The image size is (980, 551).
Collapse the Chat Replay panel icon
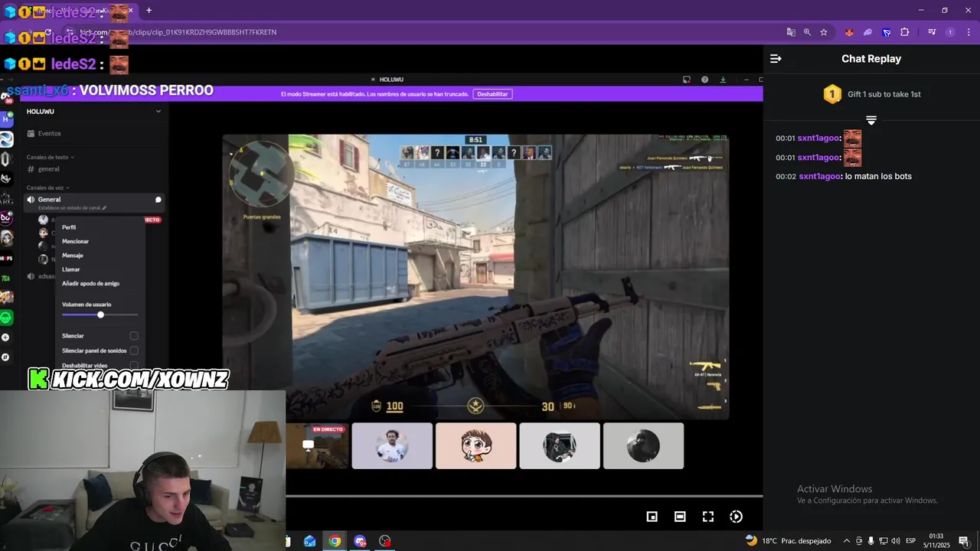click(x=776, y=58)
